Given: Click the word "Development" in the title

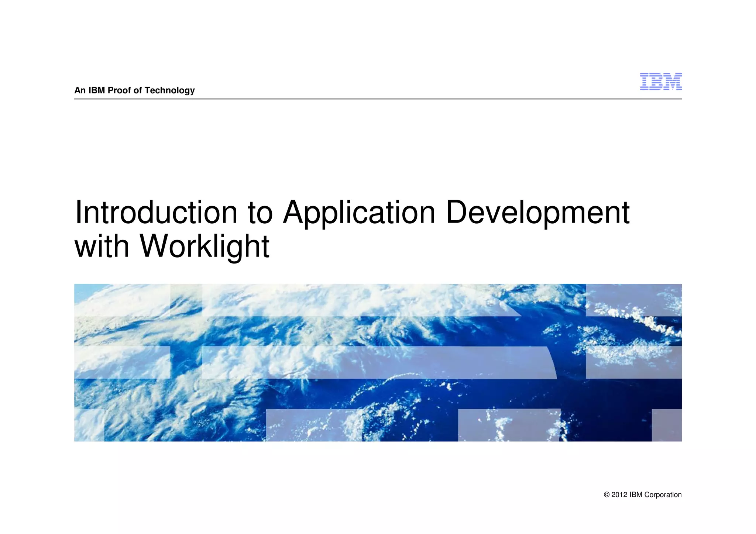Looking at the screenshot, I should point(537,213).
